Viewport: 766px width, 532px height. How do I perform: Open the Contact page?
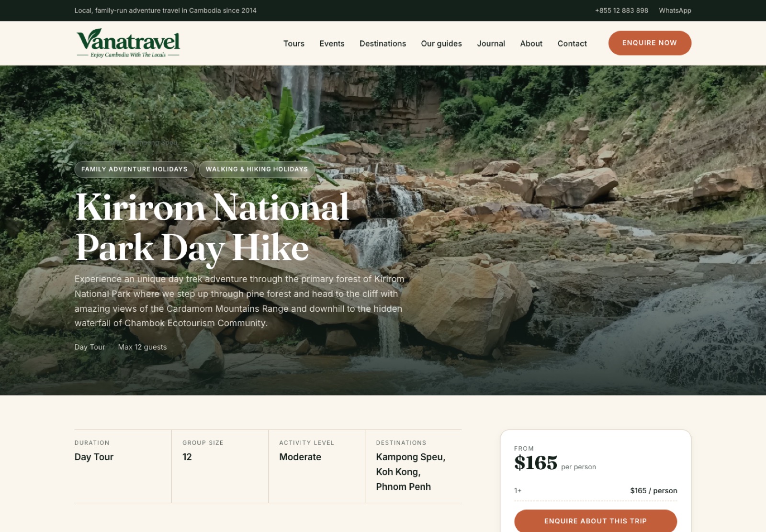click(x=572, y=44)
